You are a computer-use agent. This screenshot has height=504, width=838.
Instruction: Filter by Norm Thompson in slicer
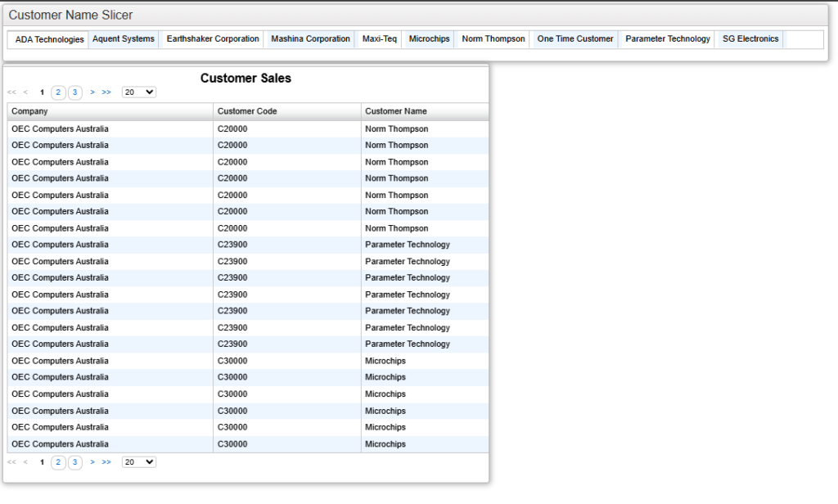pyautogui.click(x=493, y=39)
